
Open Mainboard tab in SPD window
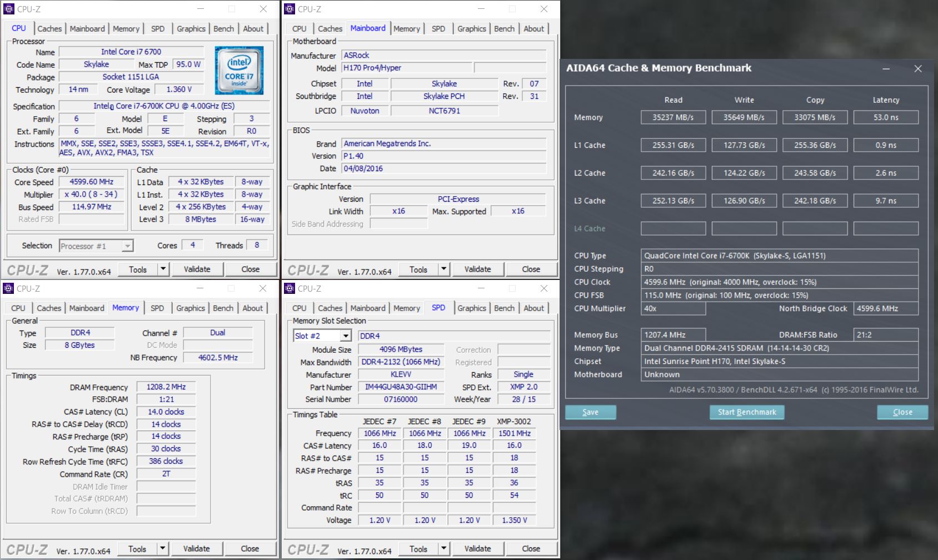pos(368,308)
